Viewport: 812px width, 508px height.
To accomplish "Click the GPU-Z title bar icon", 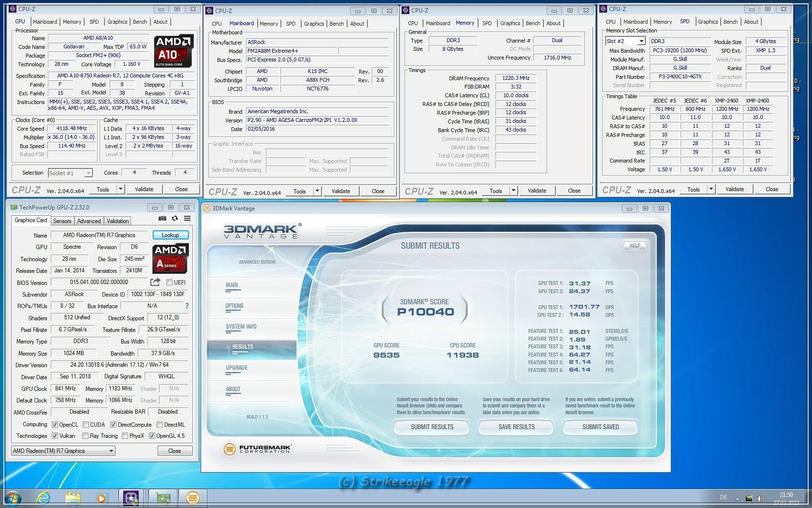I will point(14,208).
